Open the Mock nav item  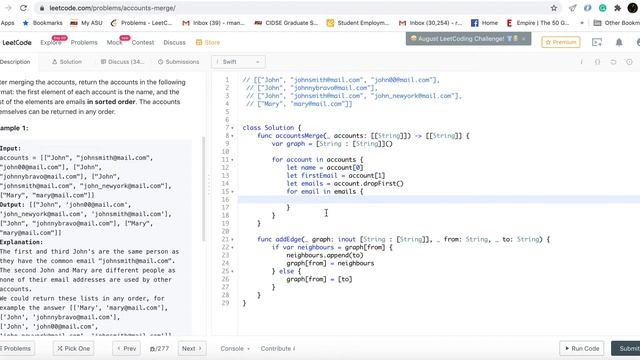[114, 42]
